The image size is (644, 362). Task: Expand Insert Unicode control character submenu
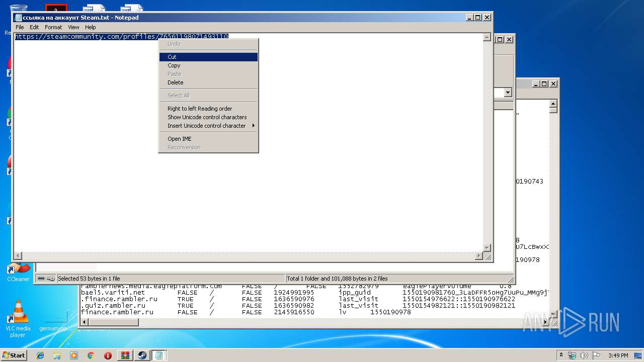pos(208,126)
